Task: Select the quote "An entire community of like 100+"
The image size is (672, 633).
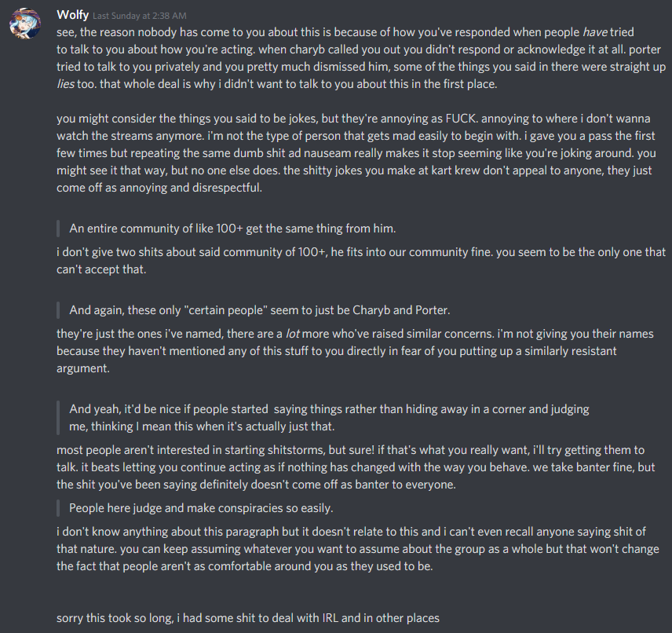Action: click(232, 229)
